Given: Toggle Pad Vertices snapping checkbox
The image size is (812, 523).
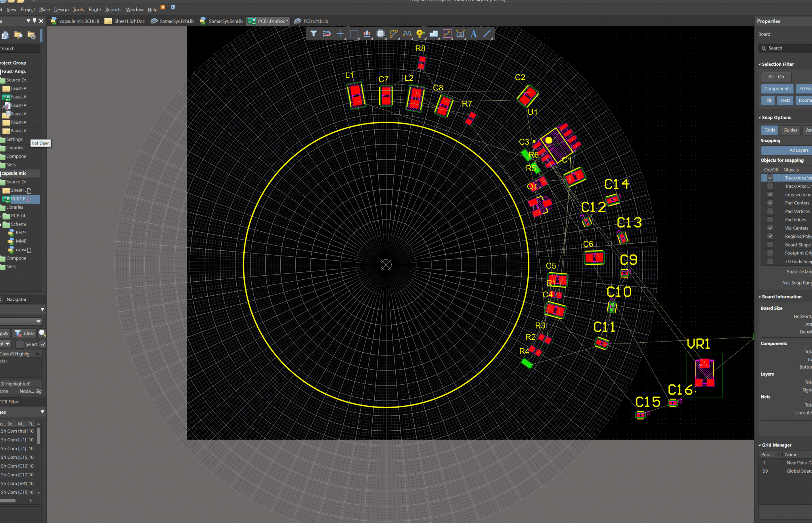Looking at the screenshot, I should [x=770, y=211].
